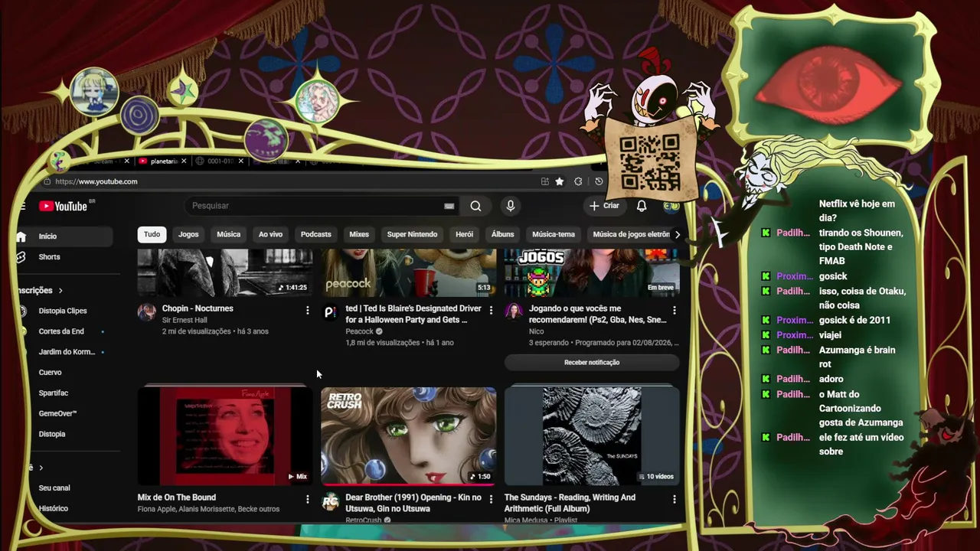Select the Música filter chip

pos(228,234)
